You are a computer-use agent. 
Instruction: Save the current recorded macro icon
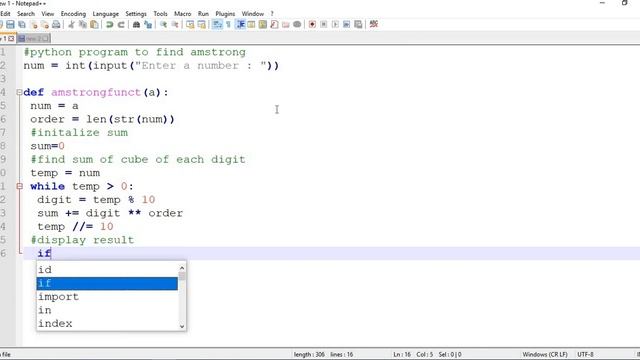click(x=358, y=24)
